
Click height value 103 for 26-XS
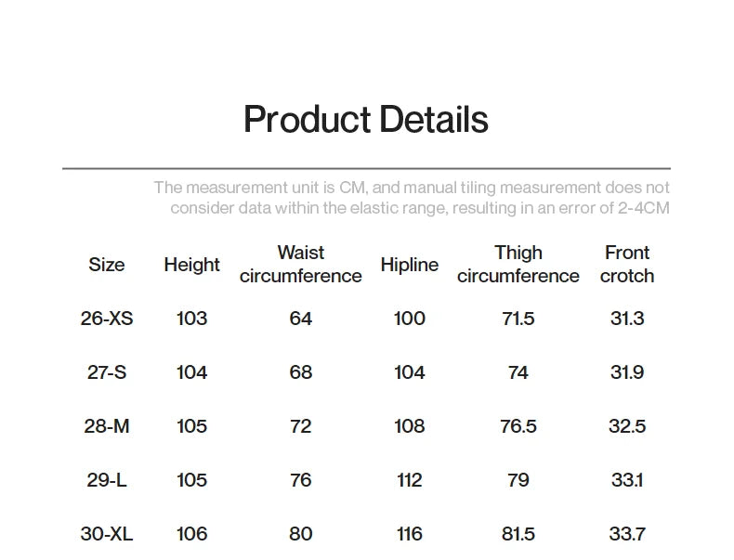pos(191,319)
